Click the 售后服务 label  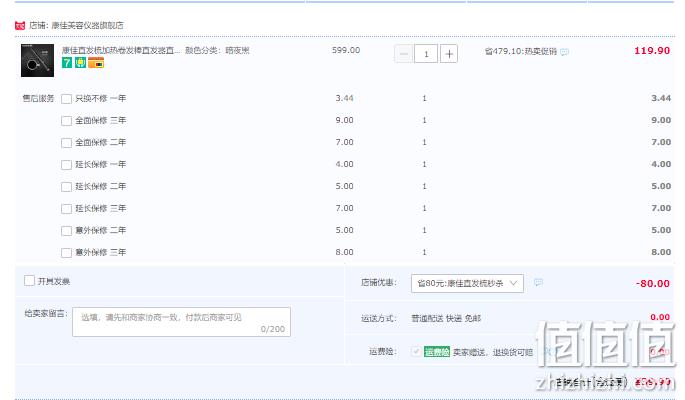tap(38, 98)
